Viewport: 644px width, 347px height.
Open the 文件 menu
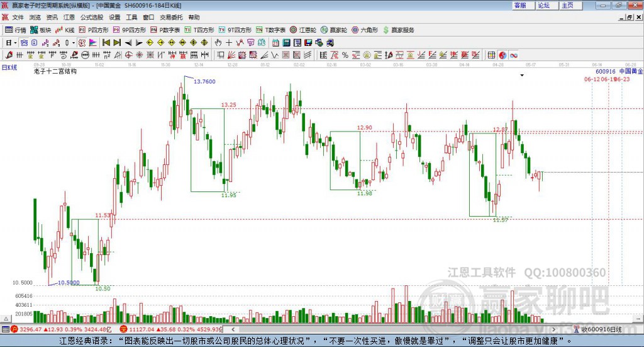tap(18, 17)
